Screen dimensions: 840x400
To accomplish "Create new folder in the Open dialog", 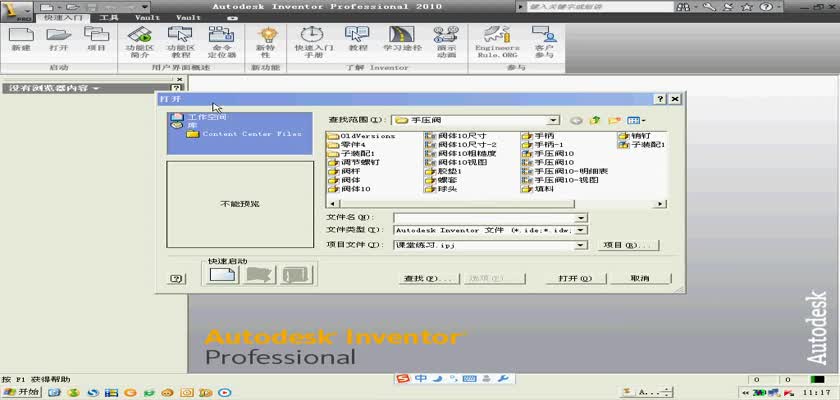I will click(614, 120).
